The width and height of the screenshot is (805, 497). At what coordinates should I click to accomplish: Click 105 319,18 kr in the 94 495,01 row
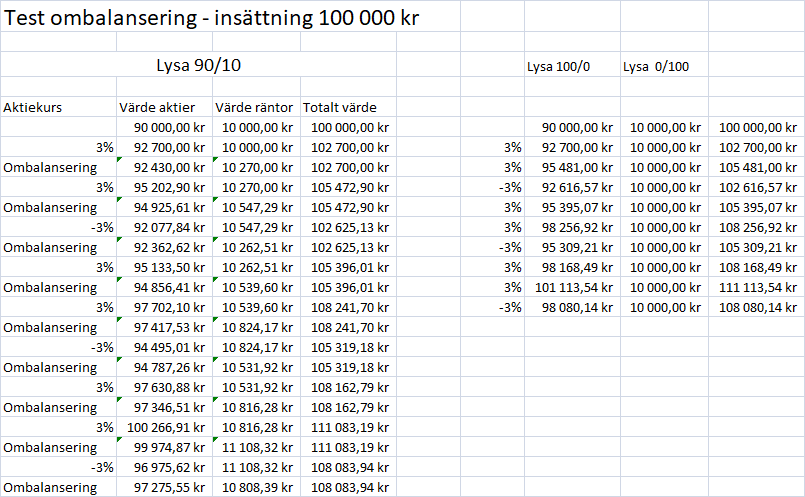point(350,348)
